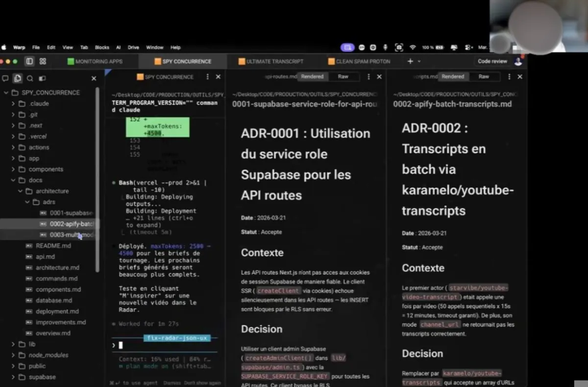
Task: Open kebab menu of SPY CONCURRENCE terminal pane
Action: pos(207,77)
